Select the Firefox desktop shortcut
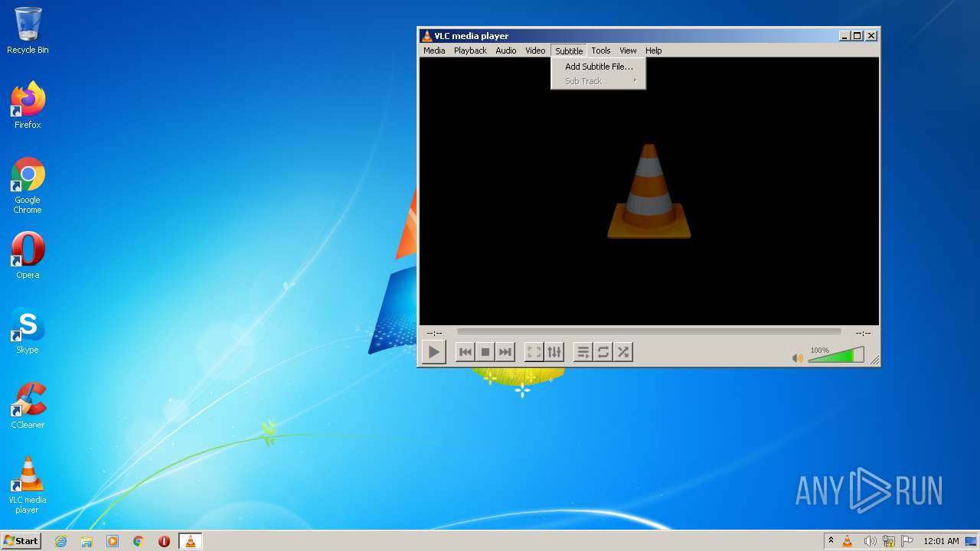This screenshot has width=980, height=551. pyautogui.click(x=28, y=105)
